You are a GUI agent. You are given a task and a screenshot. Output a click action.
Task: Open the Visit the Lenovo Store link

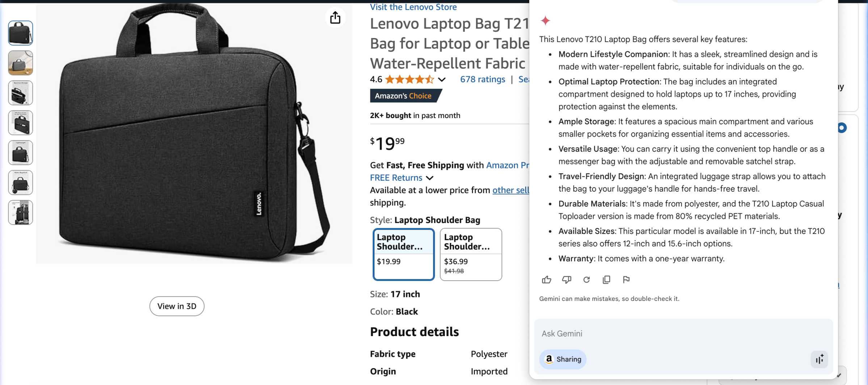click(413, 7)
